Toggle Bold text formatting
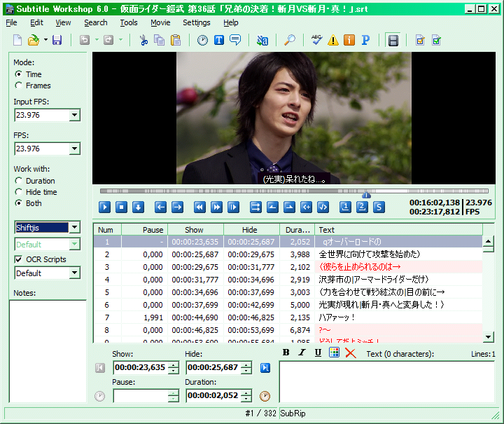 tap(286, 353)
